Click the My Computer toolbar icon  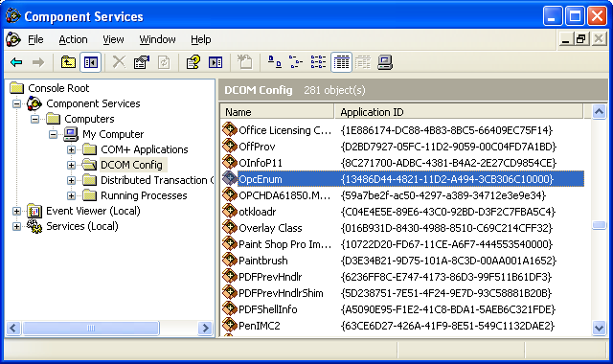[x=385, y=62]
